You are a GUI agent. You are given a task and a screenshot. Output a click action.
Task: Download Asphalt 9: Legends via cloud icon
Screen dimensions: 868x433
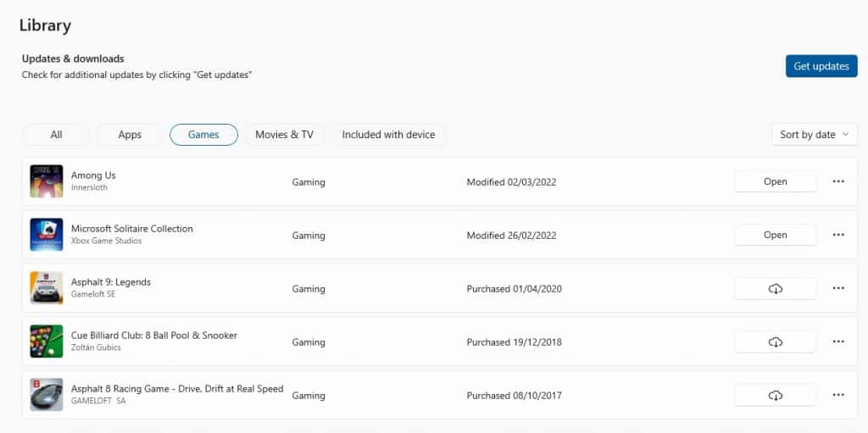click(775, 288)
